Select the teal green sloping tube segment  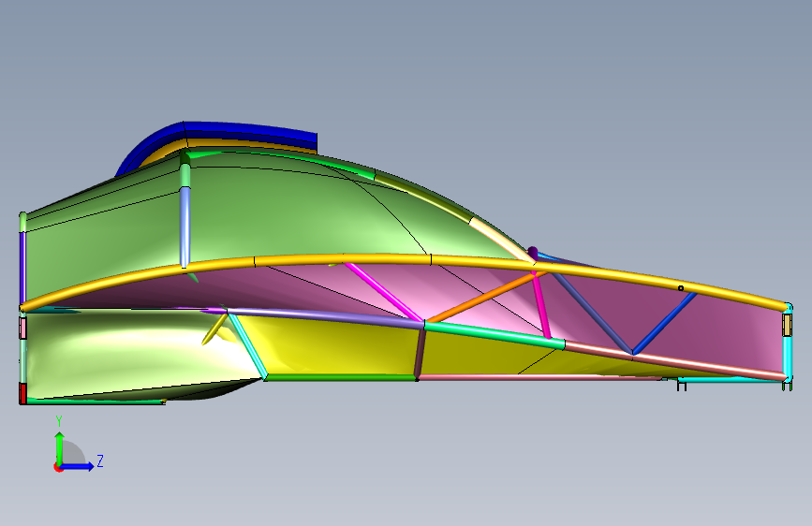click(495, 334)
